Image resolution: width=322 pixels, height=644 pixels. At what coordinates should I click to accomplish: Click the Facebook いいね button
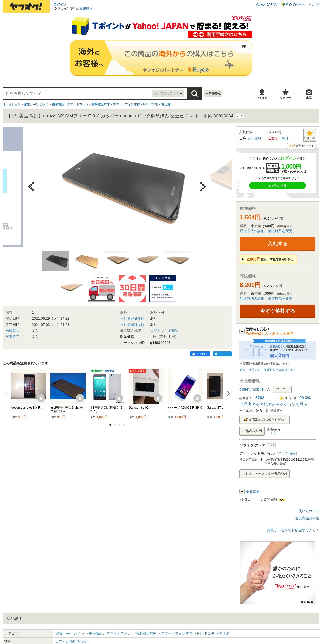(200, 354)
